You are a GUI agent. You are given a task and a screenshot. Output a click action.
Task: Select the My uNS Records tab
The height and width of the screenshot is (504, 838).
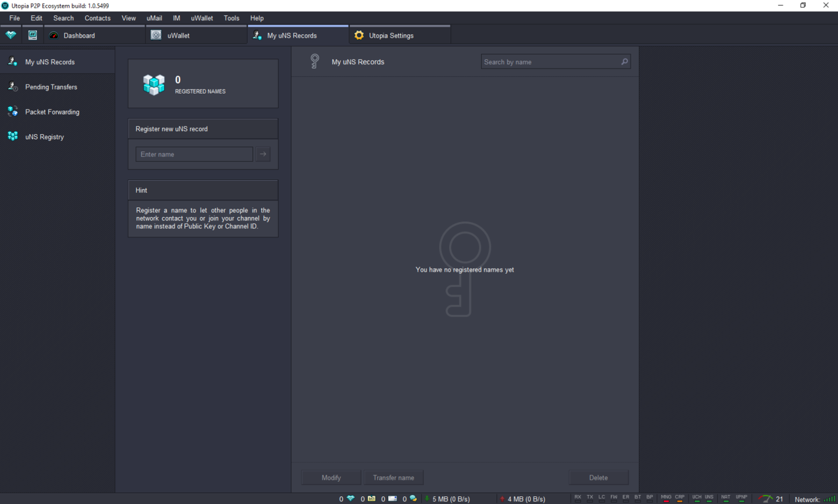click(298, 35)
